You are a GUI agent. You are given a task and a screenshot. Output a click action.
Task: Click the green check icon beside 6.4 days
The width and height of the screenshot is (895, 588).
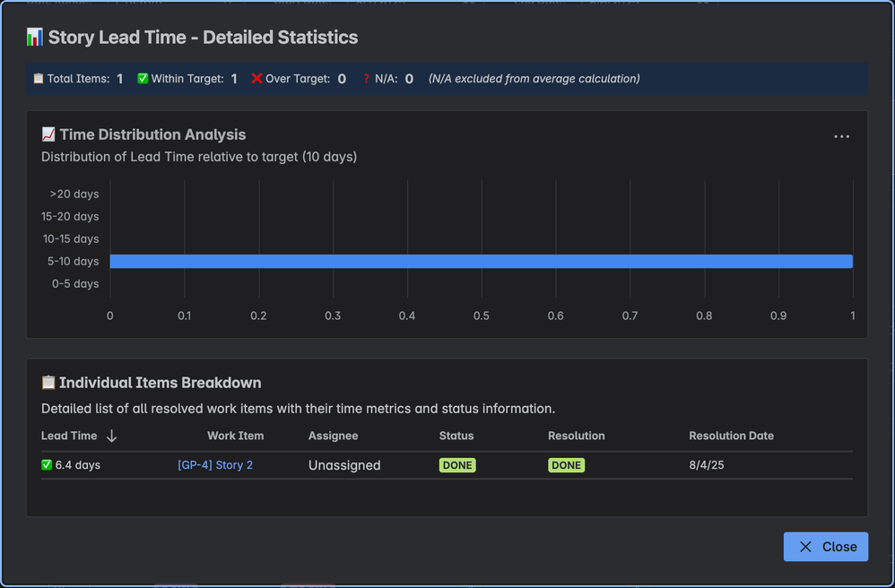(x=45, y=464)
